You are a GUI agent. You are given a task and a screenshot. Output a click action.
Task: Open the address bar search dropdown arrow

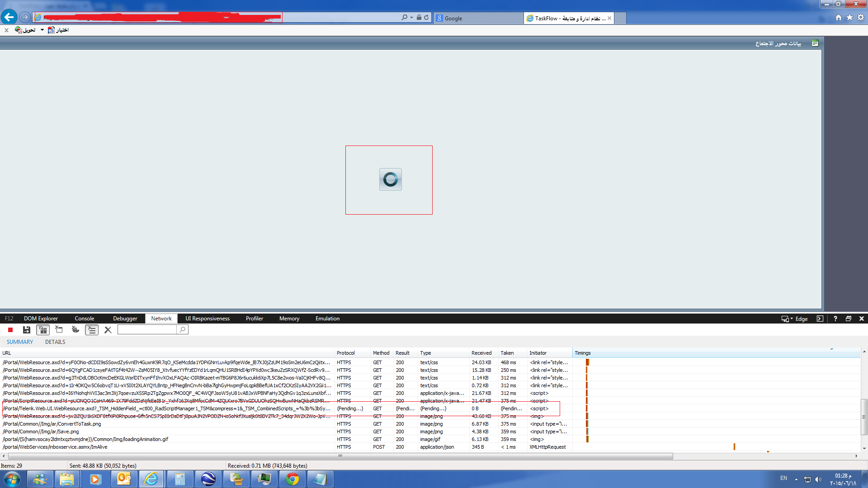click(x=411, y=18)
